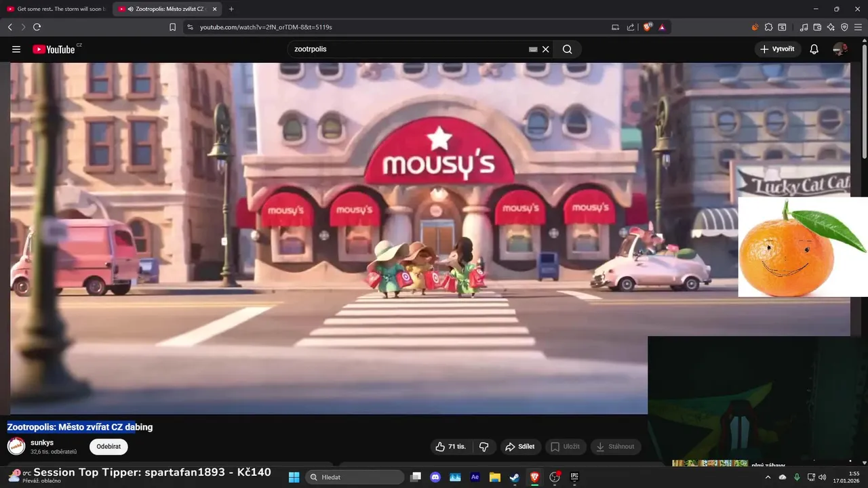
Task: Open the sunkys channel name link
Action: 42,443
